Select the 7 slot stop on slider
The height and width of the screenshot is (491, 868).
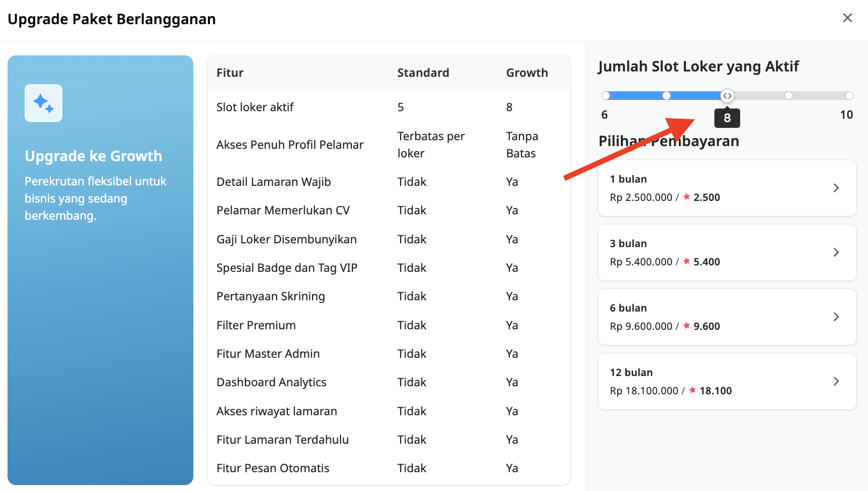point(667,96)
